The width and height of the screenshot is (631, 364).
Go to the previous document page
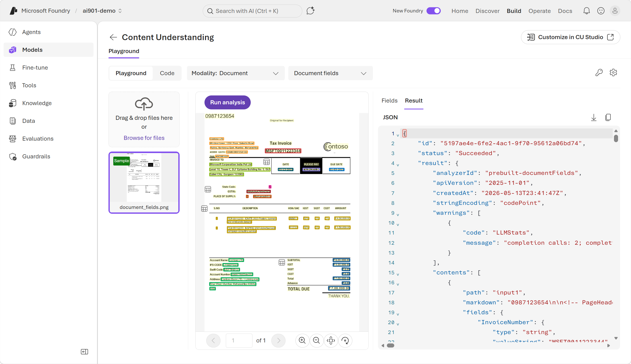[213, 340]
